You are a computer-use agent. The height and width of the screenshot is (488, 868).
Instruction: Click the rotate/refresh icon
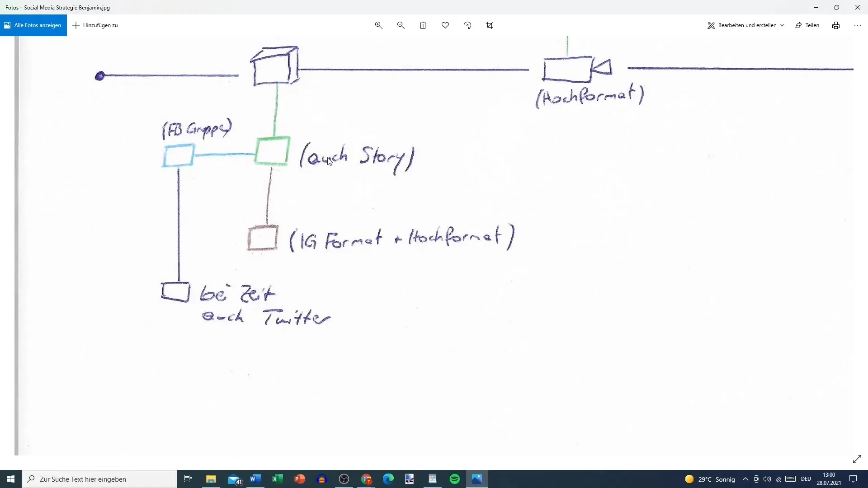coord(468,25)
